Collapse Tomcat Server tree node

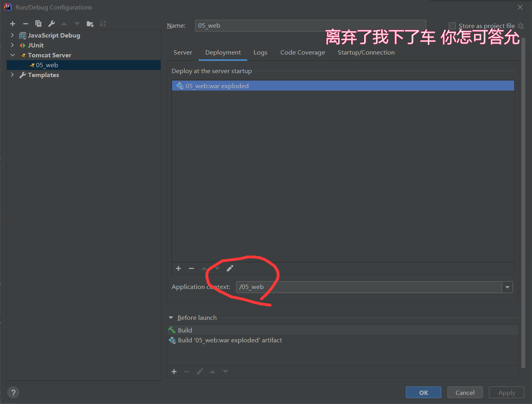pyautogui.click(x=12, y=55)
